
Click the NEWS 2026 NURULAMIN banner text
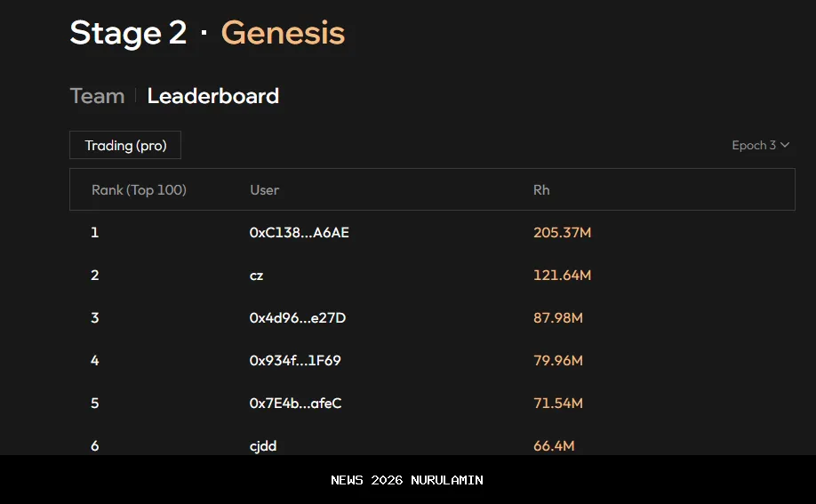tap(407, 480)
